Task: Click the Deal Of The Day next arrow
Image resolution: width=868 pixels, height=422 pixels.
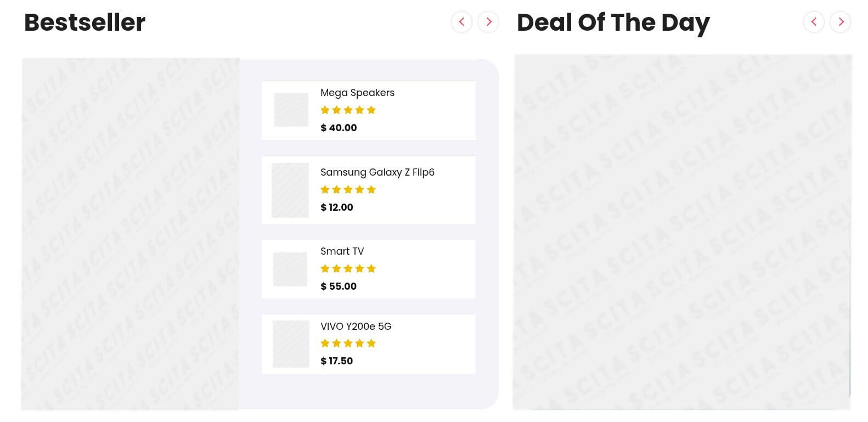Action: [841, 22]
